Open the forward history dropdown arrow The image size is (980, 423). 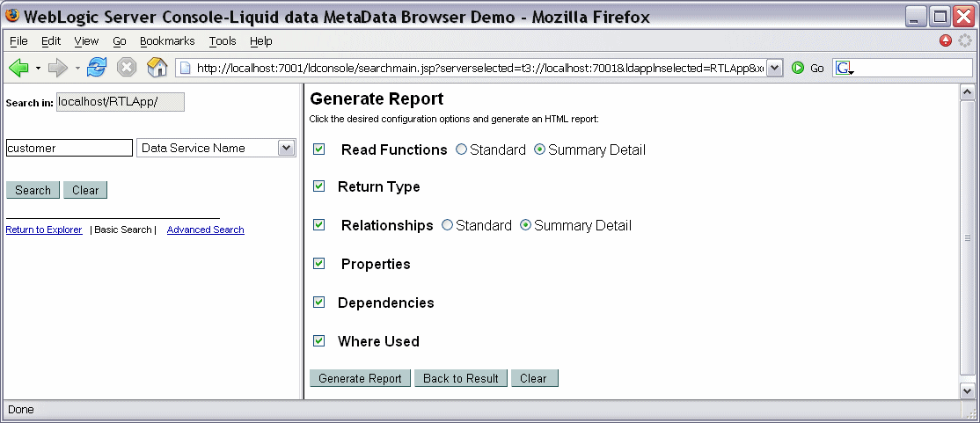click(x=77, y=68)
